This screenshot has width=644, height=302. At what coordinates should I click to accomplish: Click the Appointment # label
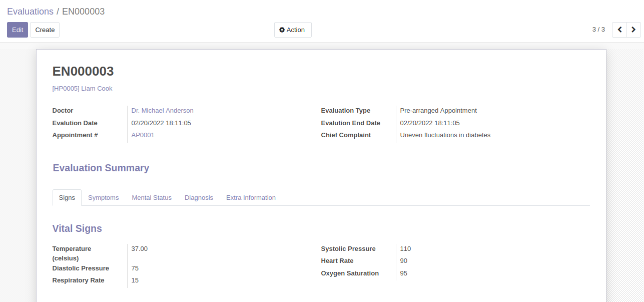(x=75, y=135)
